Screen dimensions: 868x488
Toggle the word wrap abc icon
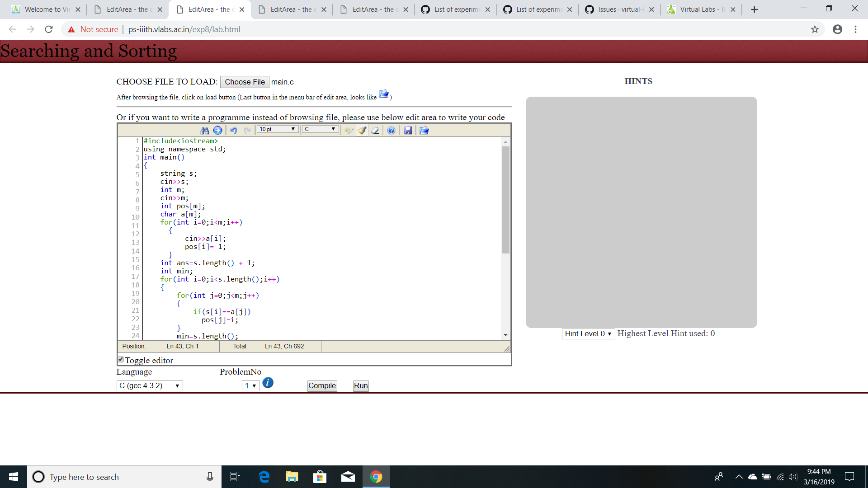coord(348,130)
